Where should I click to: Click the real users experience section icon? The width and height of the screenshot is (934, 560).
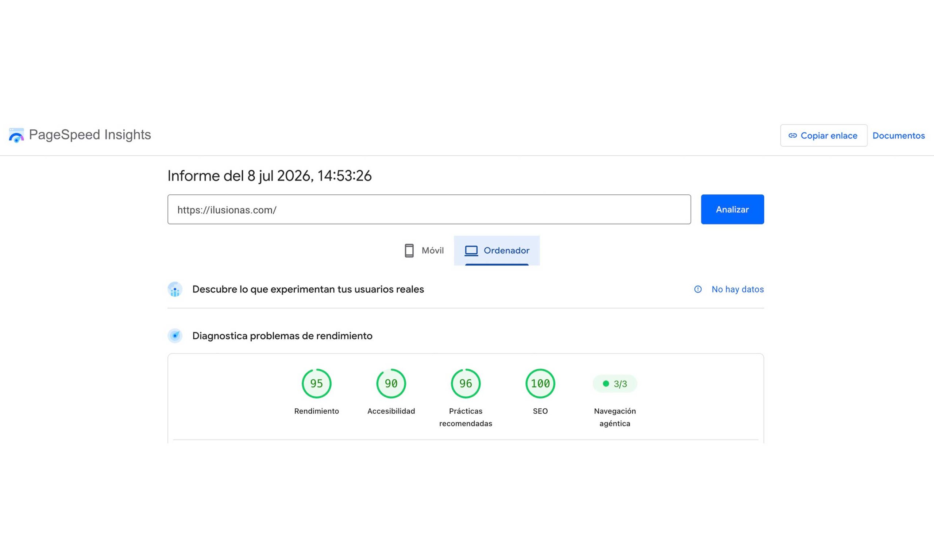click(175, 289)
